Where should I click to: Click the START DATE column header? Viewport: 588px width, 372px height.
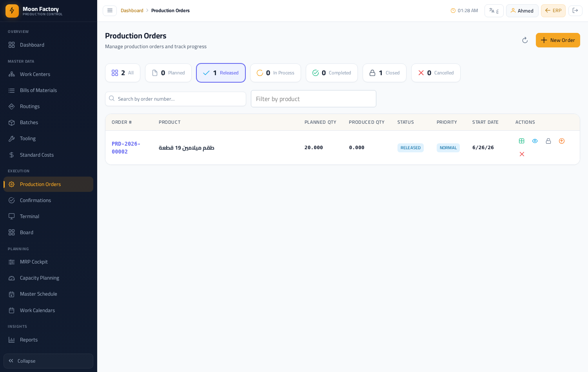(x=485, y=122)
